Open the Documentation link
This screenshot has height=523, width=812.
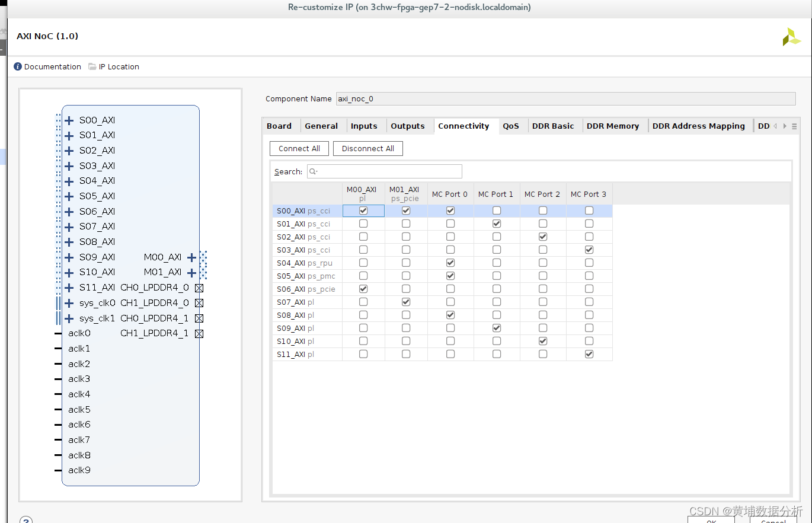tap(53, 66)
